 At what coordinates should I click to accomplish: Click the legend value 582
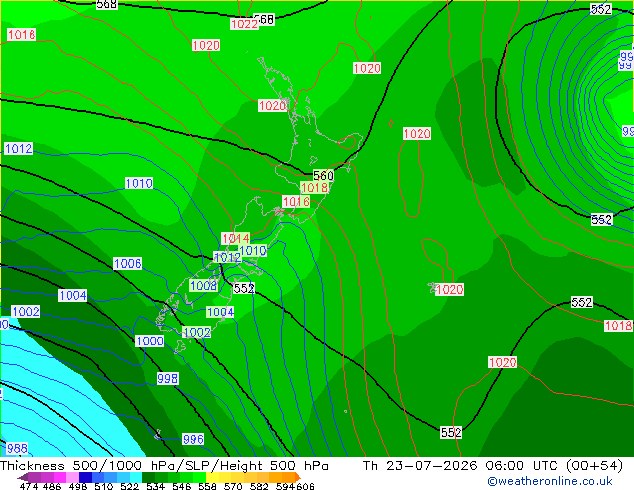[x=259, y=486]
